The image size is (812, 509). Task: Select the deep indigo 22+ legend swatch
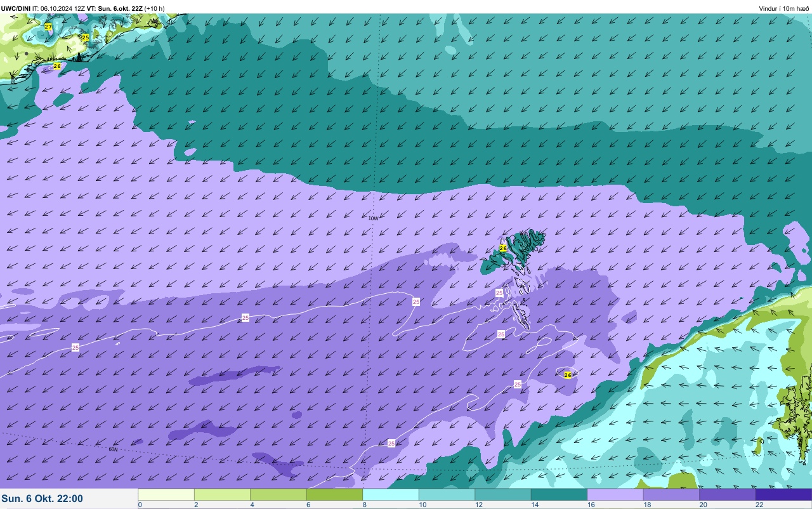click(783, 494)
